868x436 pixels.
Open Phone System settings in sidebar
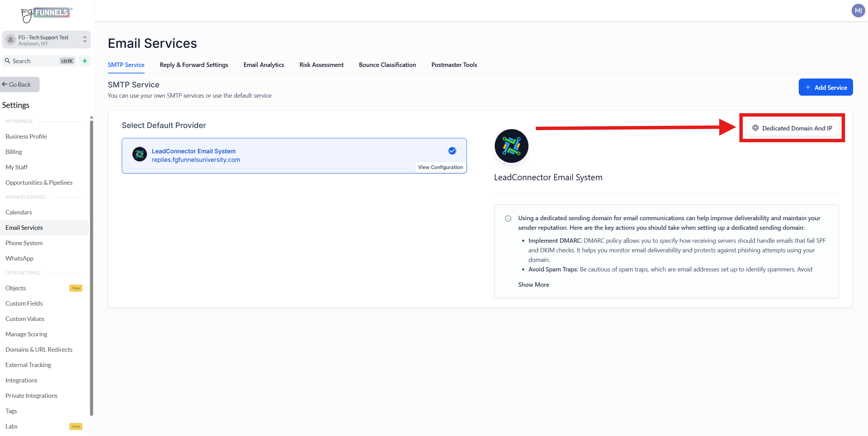click(24, 243)
